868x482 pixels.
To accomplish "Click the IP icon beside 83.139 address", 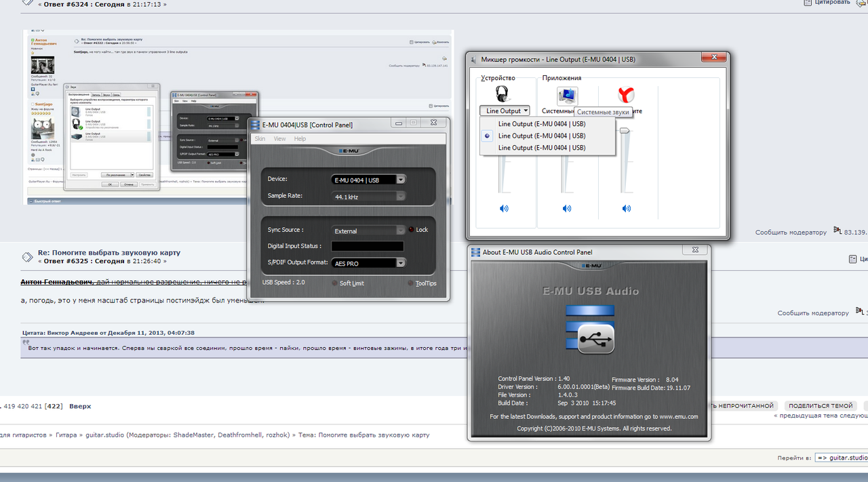I will (x=837, y=231).
